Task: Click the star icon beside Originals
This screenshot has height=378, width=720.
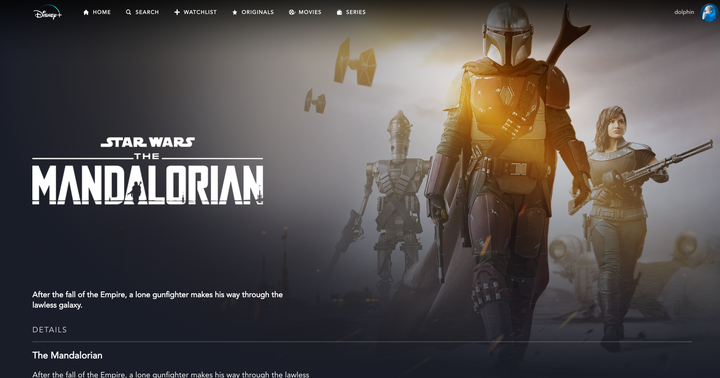Action: tap(235, 12)
